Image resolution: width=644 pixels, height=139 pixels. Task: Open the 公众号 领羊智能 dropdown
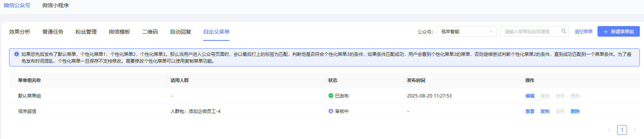[x=467, y=31]
